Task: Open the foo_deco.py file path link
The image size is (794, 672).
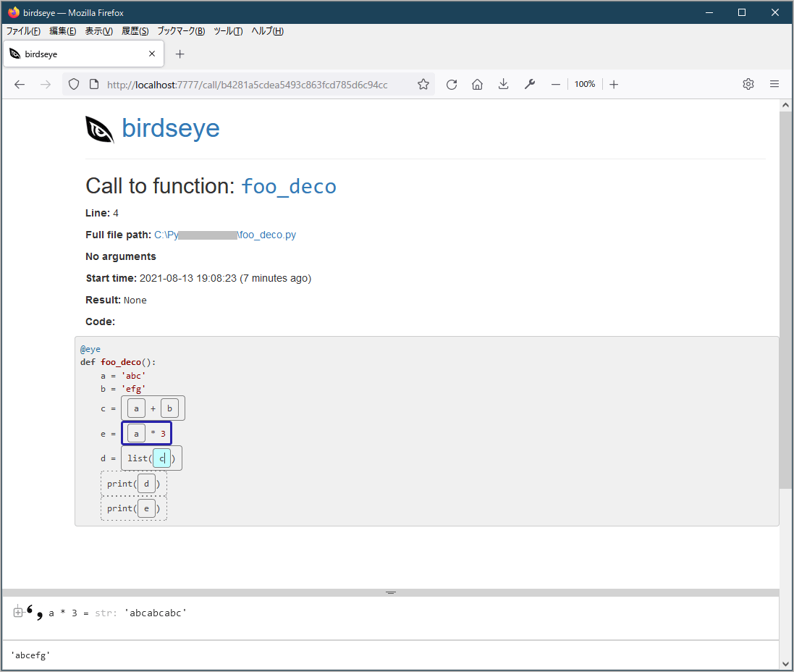Action: [x=225, y=235]
